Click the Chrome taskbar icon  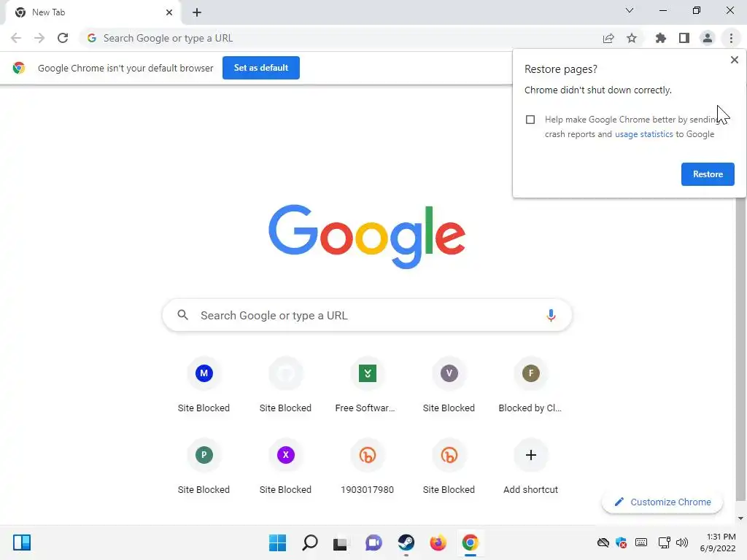click(471, 542)
